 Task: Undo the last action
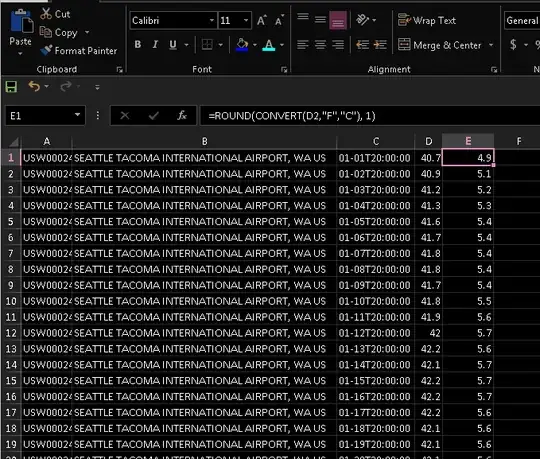[34, 86]
